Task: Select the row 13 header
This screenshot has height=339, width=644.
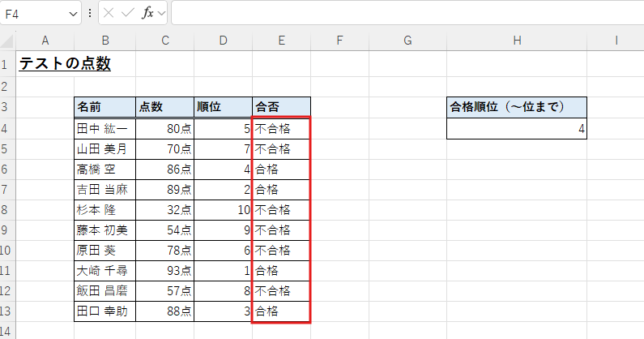Action: click(8, 311)
